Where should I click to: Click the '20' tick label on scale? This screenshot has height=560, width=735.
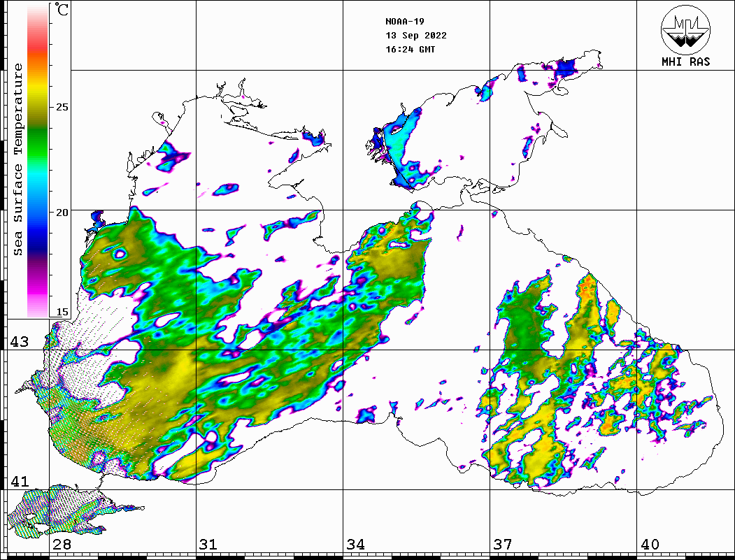click(62, 213)
